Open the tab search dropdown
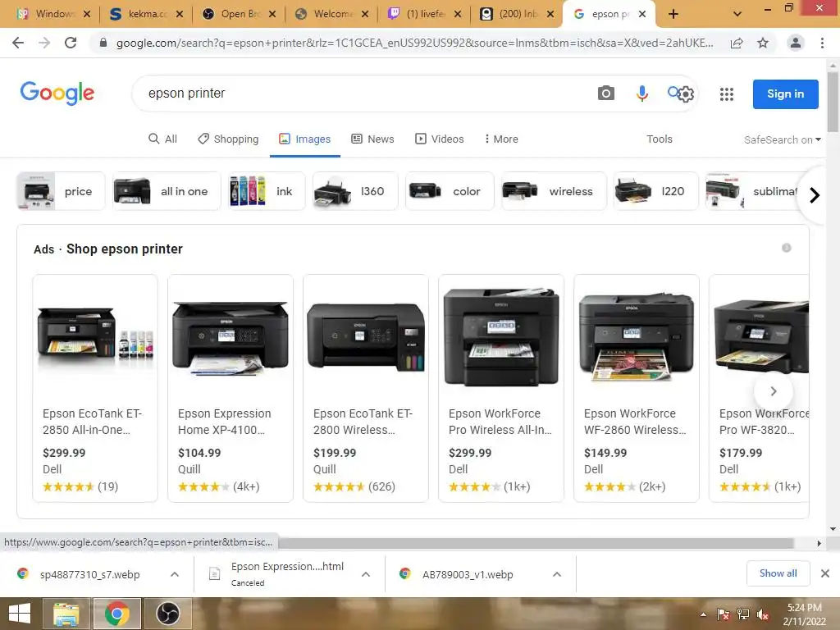Image resolution: width=840 pixels, height=630 pixels. [737, 14]
